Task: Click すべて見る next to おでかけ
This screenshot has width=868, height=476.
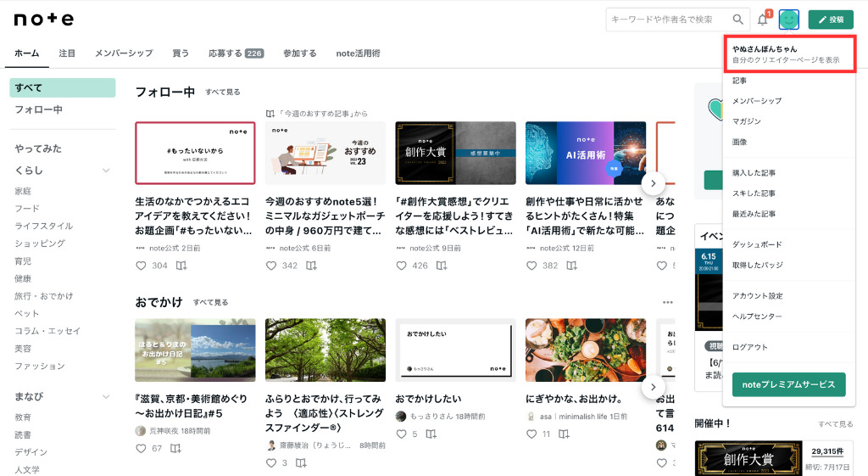Action: pyautogui.click(x=210, y=302)
